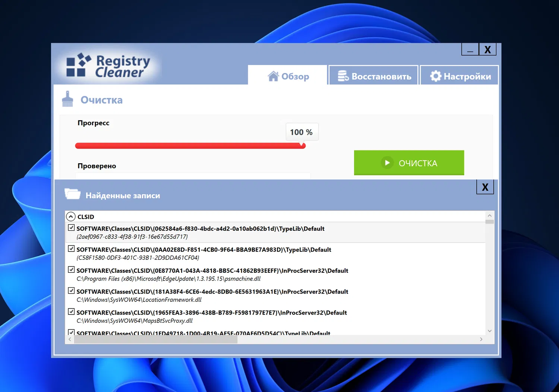The height and width of the screenshot is (392, 559).
Task: Click the Прогресс label
Action: (x=94, y=123)
